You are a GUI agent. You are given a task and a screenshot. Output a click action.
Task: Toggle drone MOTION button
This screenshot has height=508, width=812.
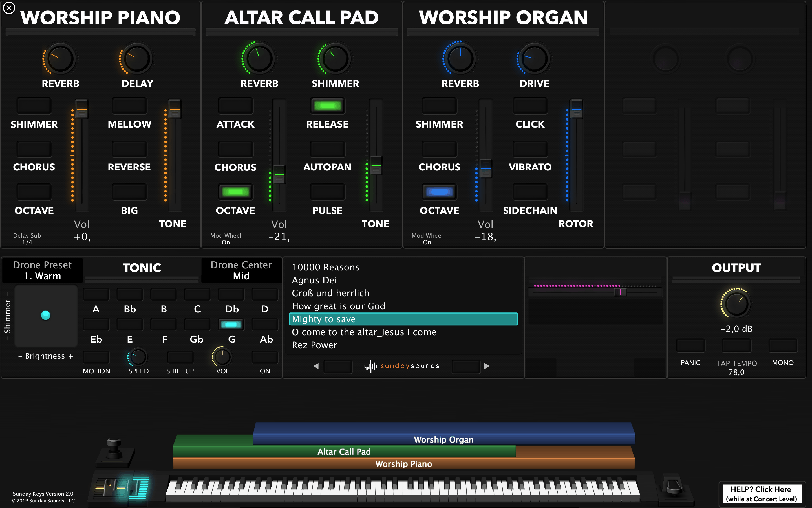[x=96, y=357]
